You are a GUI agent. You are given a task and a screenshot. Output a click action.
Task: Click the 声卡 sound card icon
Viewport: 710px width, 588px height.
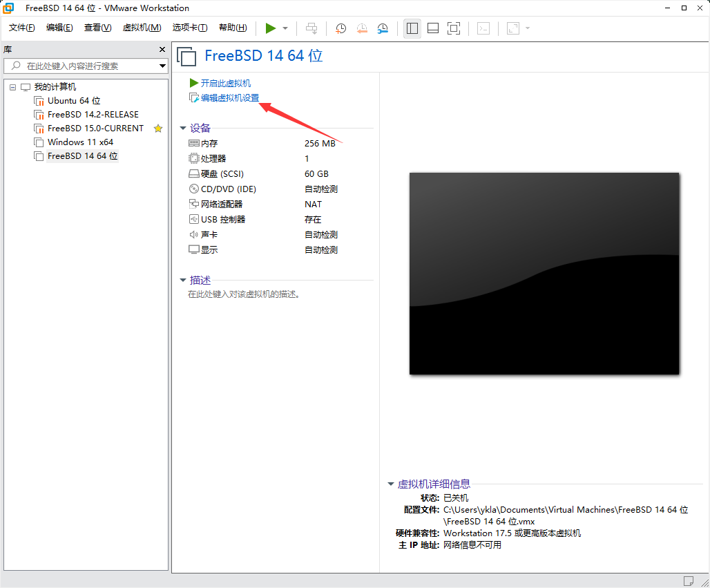coord(194,235)
